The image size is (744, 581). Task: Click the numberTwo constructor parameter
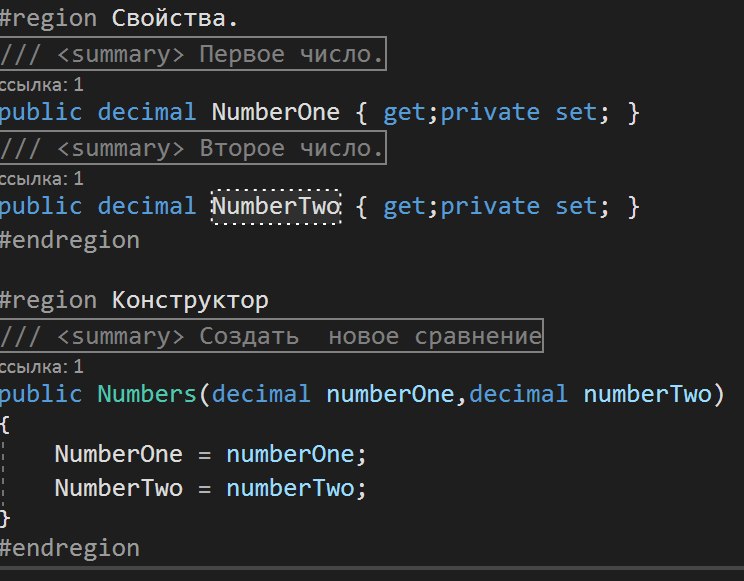pyautogui.click(x=647, y=394)
